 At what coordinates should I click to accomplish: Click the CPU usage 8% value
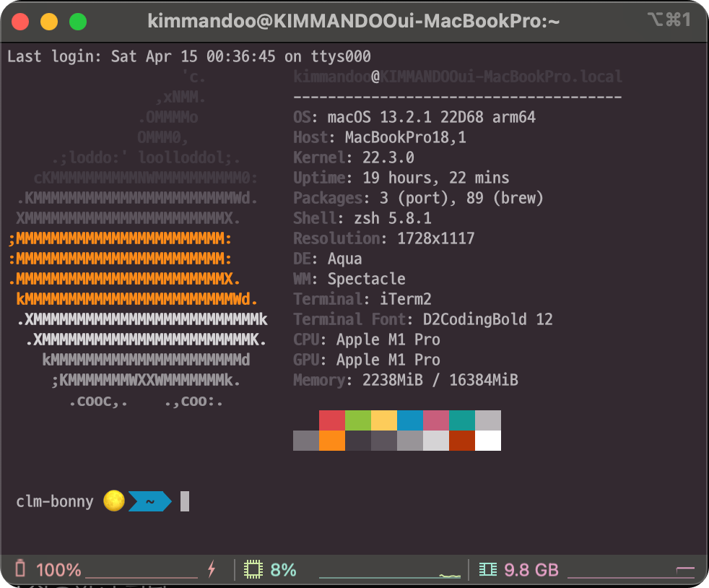pos(284,570)
